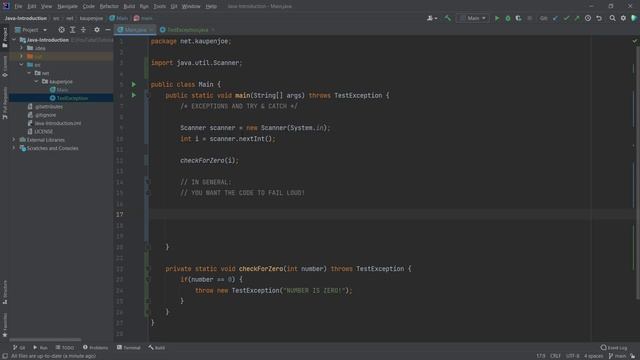Open Event Log
The width and height of the screenshot is (640, 360).
614,348
